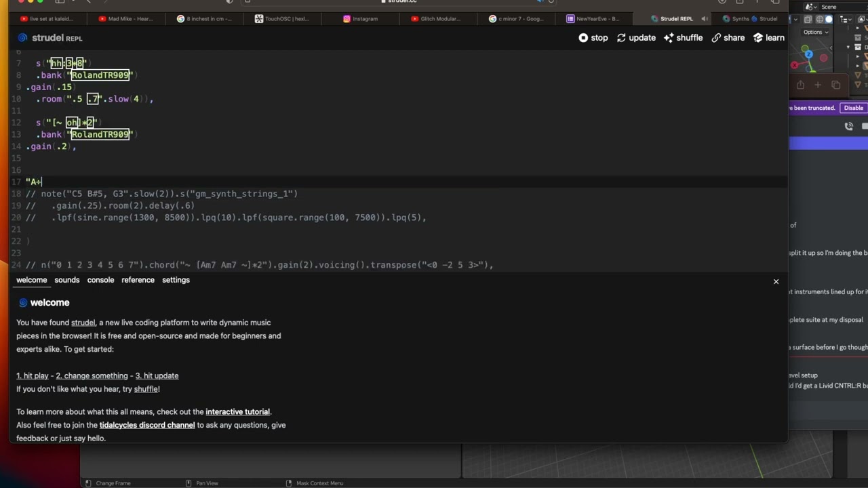This screenshot has width=868, height=488.
Task: Click "RolandTR909" on line 8
Action: [x=100, y=75]
